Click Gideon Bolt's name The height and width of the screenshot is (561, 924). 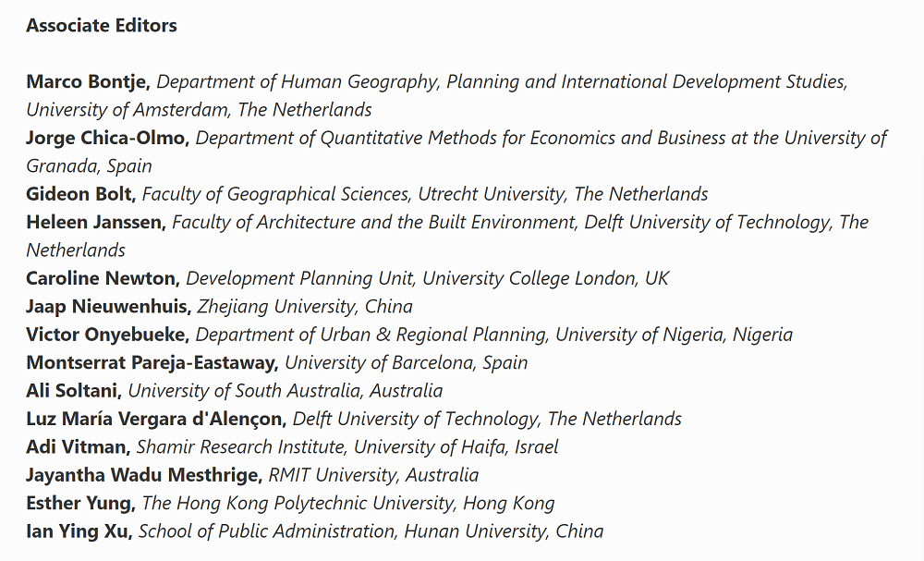point(81,194)
